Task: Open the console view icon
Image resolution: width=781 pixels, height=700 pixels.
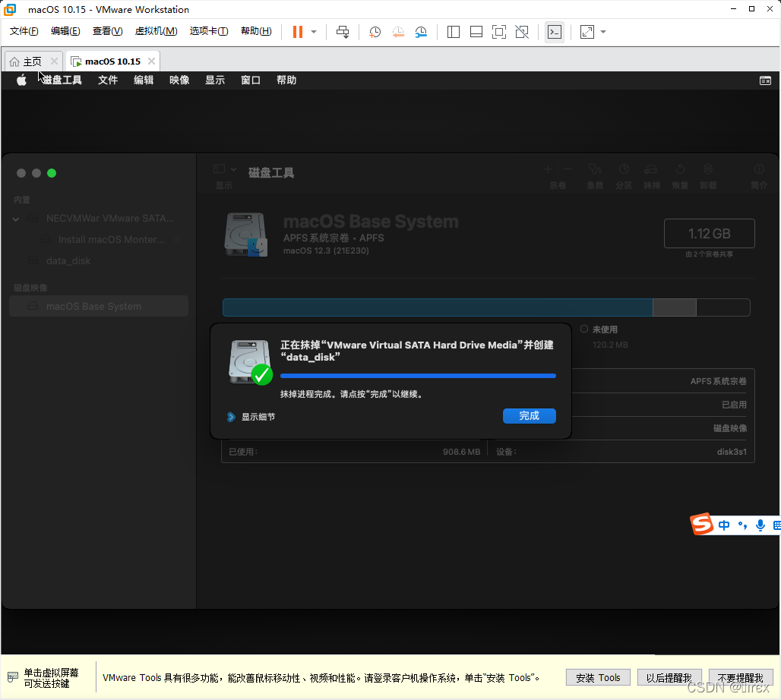Action: point(555,32)
